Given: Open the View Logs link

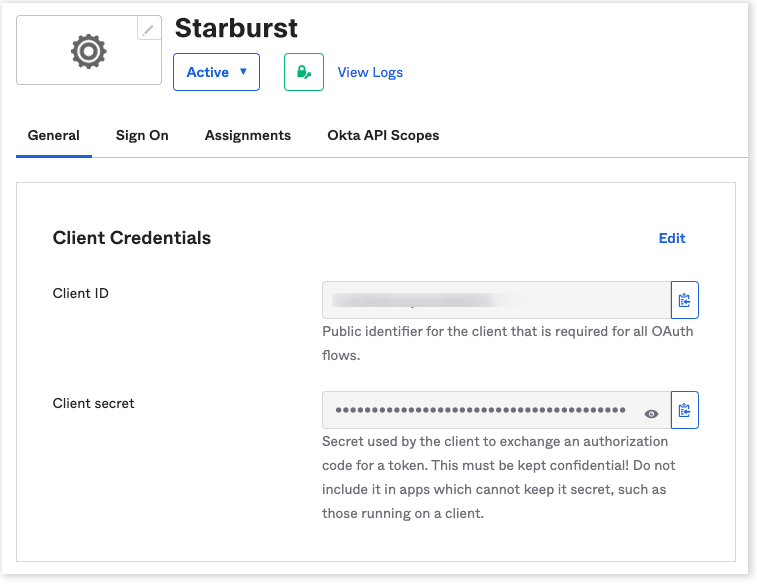Looking at the screenshot, I should pos(370,72).
